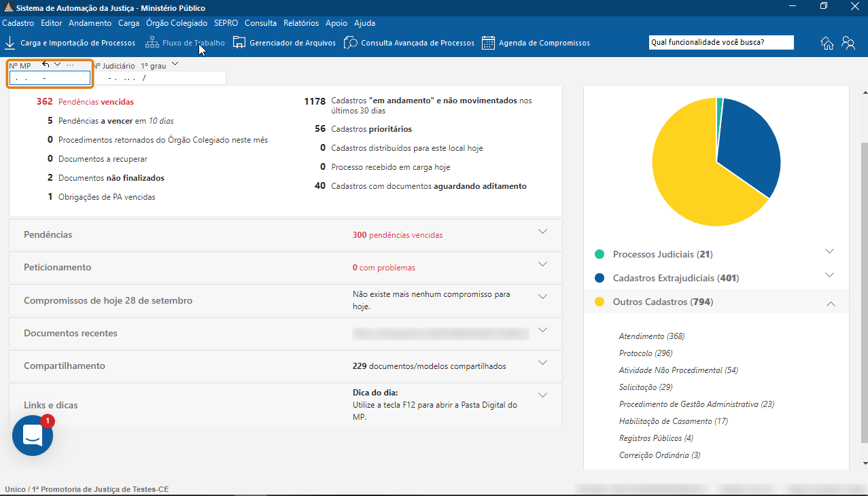Image resolution: width=868 pixels, height=496 pixels.
Task: Click the users icon near top right
Action: tap(848, 42)
